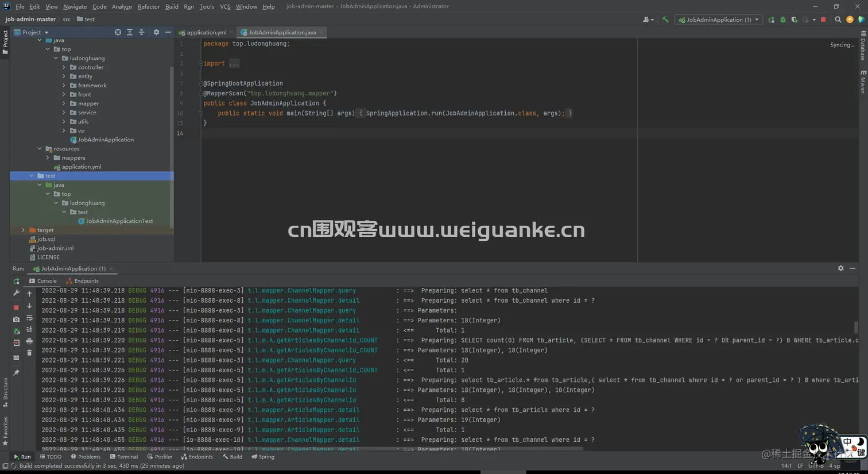Click LF line separator in status bar
Image resolution: width=868 pixels, height=474 pixels.
tap(800, 466)
